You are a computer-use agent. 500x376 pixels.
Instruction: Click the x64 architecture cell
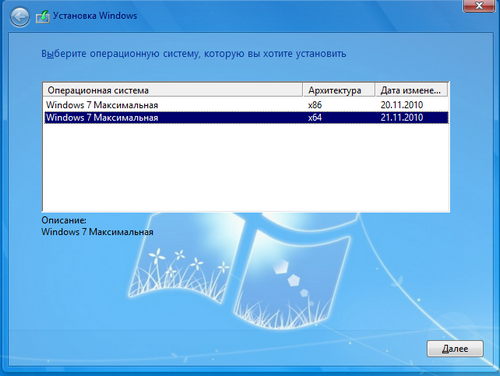[x=315, y=118]
